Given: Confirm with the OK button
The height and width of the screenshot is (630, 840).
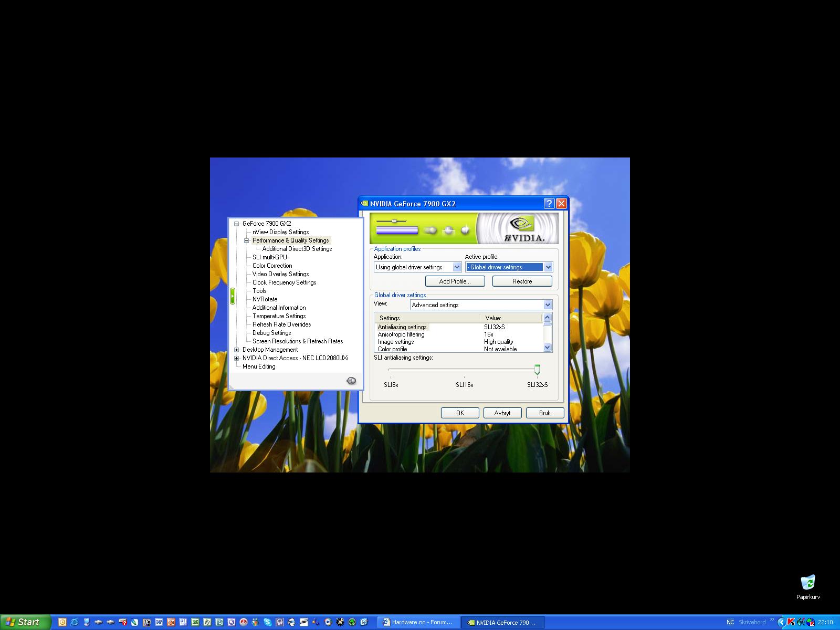Looking at the screenshot, I should [460, 413].
